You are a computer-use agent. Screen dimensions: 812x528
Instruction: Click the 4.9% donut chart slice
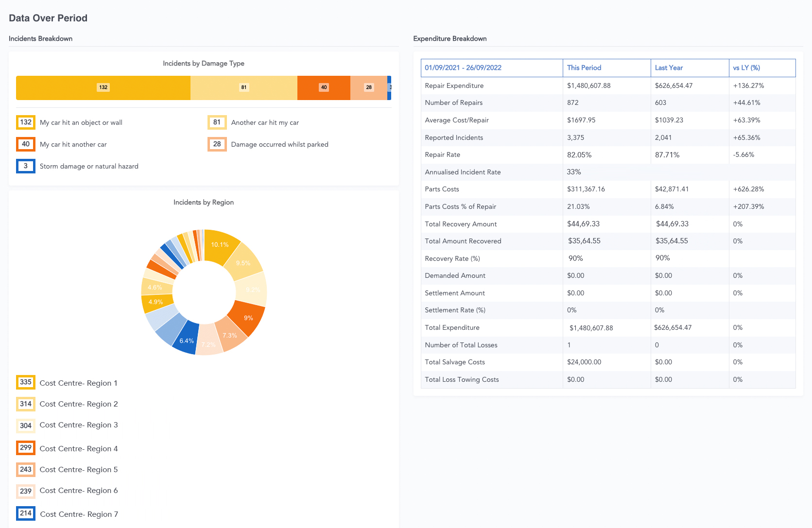click(156, 302)
